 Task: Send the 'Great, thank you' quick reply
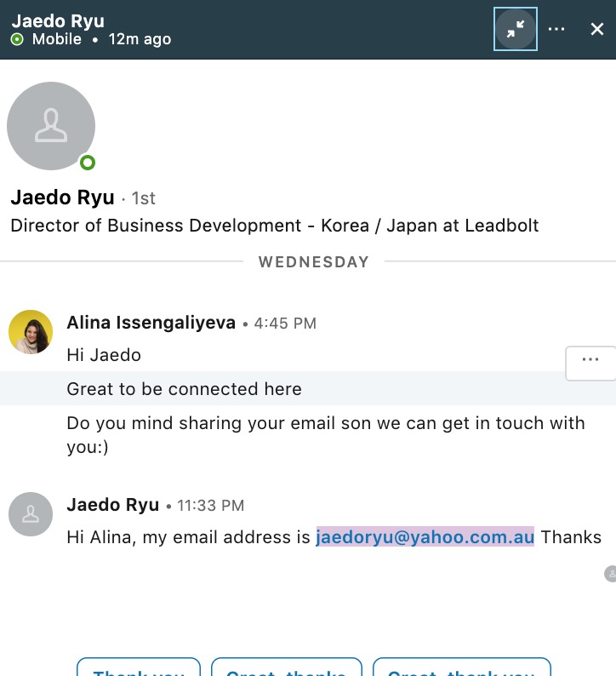(x=462, y=669)
